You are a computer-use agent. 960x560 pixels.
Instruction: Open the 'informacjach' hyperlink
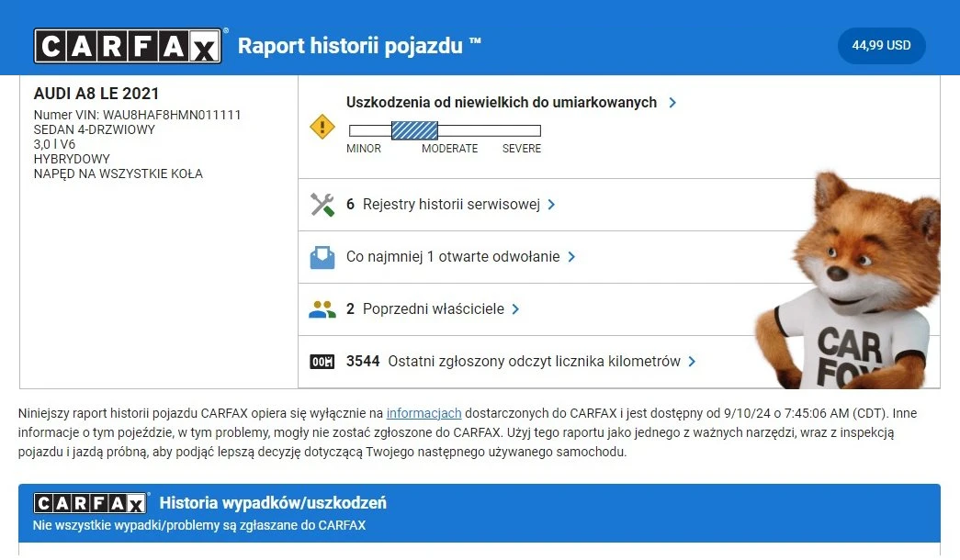coord(424,413)
